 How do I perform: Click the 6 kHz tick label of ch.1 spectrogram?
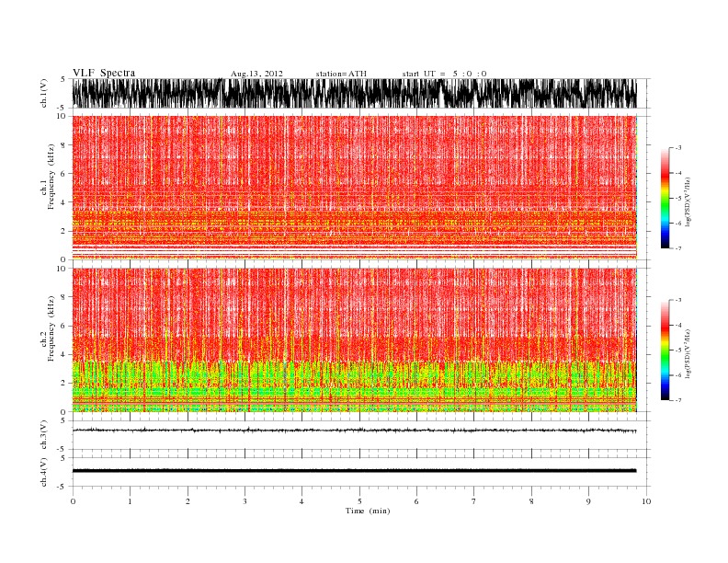63,174
